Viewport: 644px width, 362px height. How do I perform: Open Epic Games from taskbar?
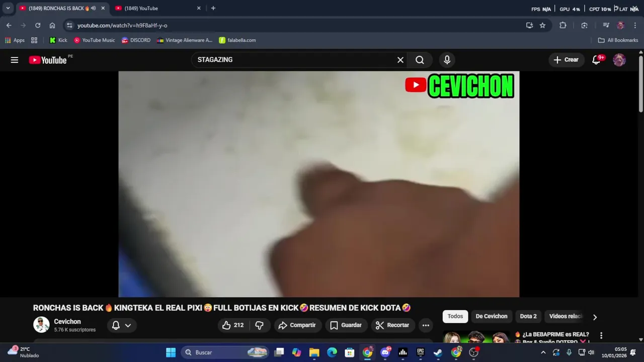coord(420,352)
